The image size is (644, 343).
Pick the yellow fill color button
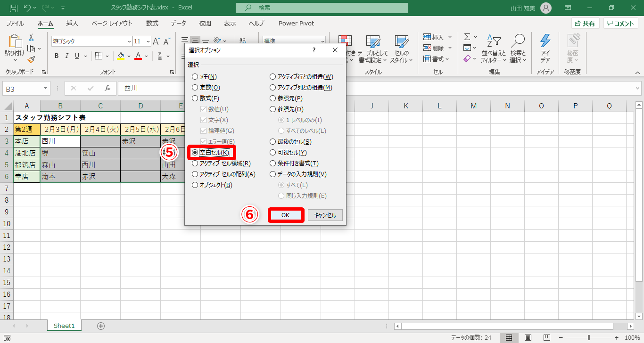click(121, 56)
